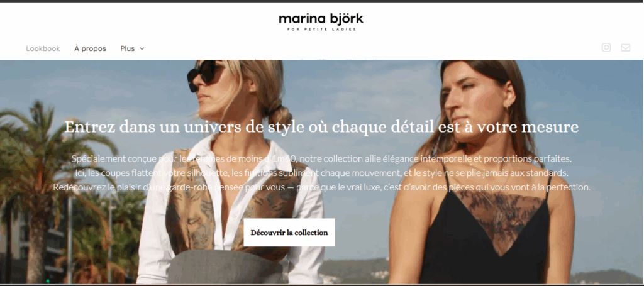Expand the chevron next to Plus
Image resolution: width=644 pixels, height=286 pixels.
click(142, 48)
